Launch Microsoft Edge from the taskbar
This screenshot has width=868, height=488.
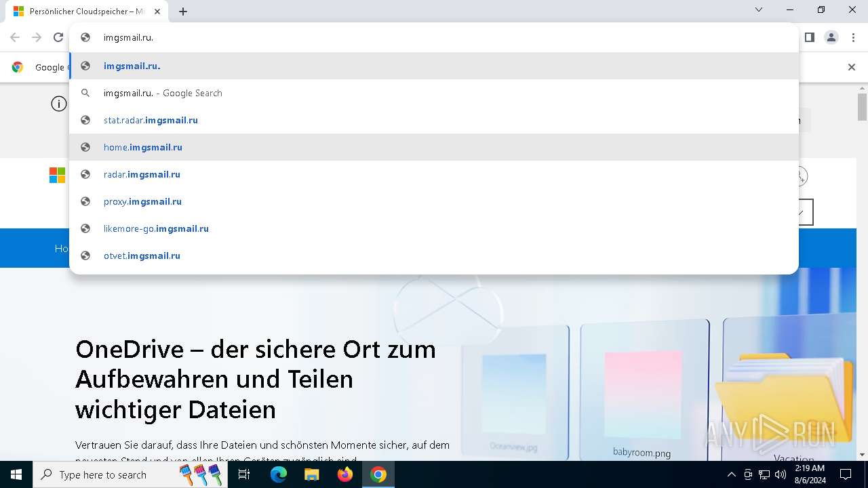tap(279, 474)
